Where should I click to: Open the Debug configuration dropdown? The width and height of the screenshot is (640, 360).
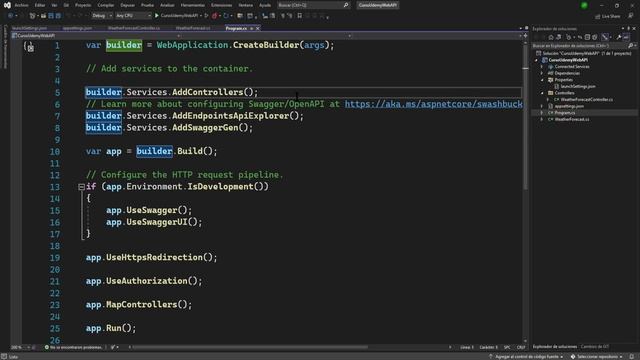tap(102, 16)
